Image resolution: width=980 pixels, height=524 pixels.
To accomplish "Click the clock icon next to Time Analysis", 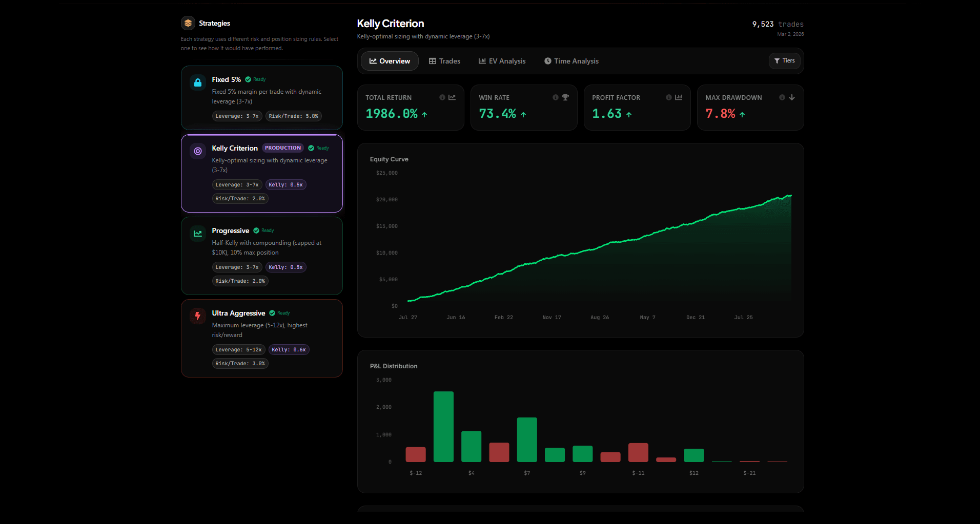I will [x=547, y=61].
